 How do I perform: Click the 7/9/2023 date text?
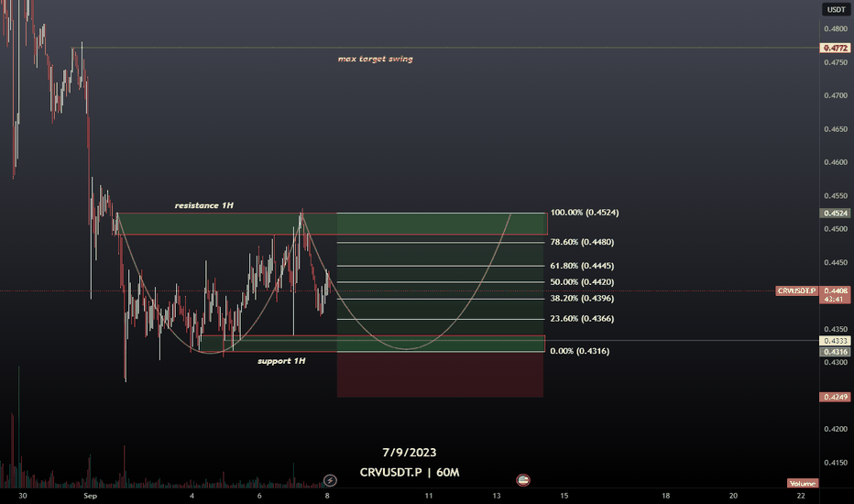pos(409,453)
